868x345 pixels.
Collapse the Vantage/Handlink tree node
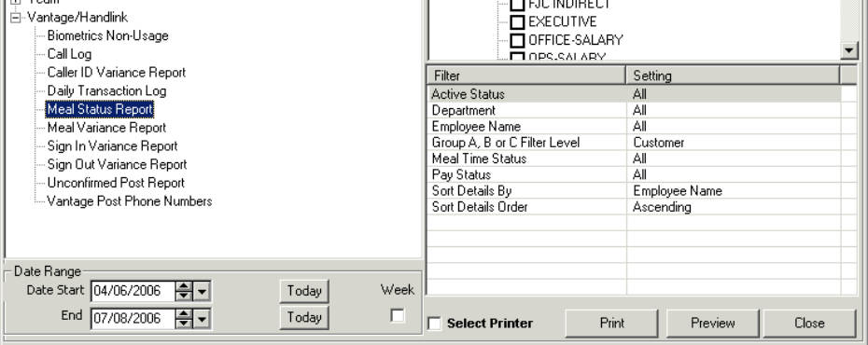tap(16, 18)
